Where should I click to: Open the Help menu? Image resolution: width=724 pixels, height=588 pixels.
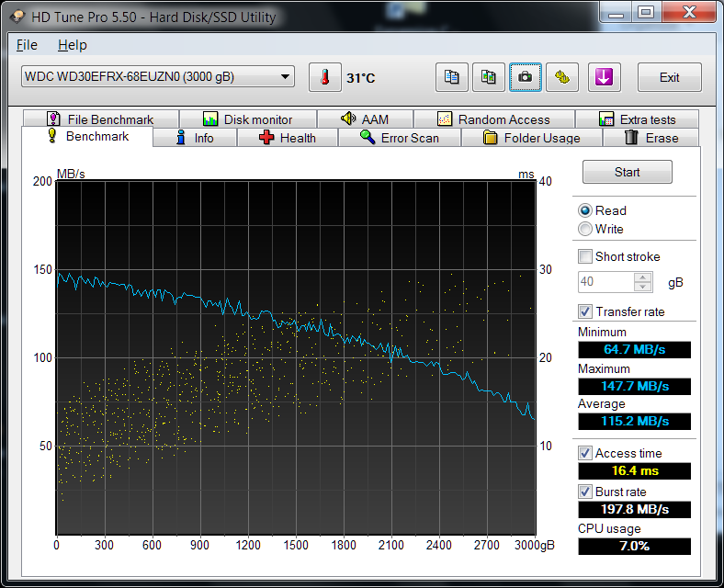(72, 45)
